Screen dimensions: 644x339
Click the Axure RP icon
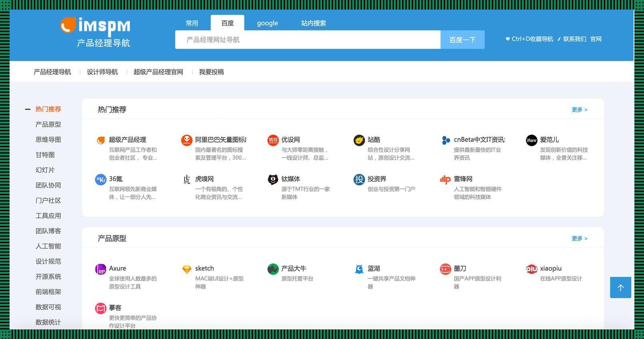click(x=100, y=269)
